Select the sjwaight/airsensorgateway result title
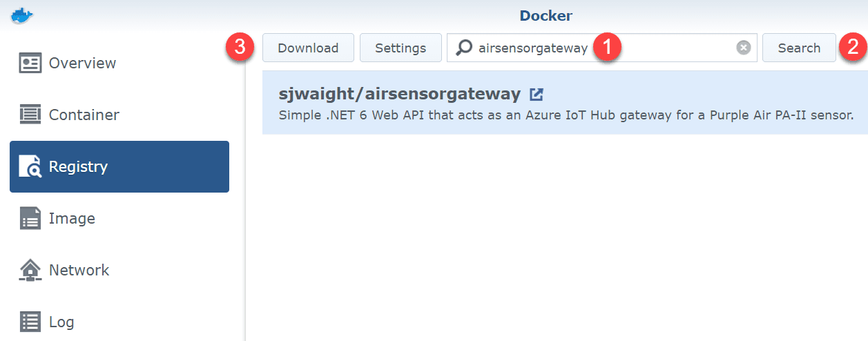868x341 pixels. [399, 94]
